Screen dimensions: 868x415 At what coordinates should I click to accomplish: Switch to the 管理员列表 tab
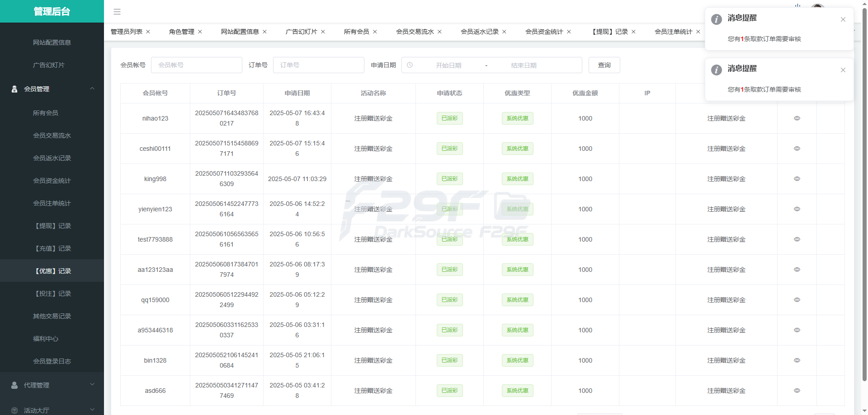point(127,32)
